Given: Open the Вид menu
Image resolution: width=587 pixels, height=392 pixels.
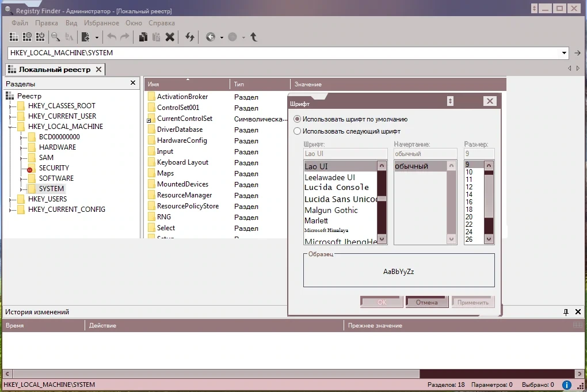Looking at the screenshot, I should click(71, 23).
